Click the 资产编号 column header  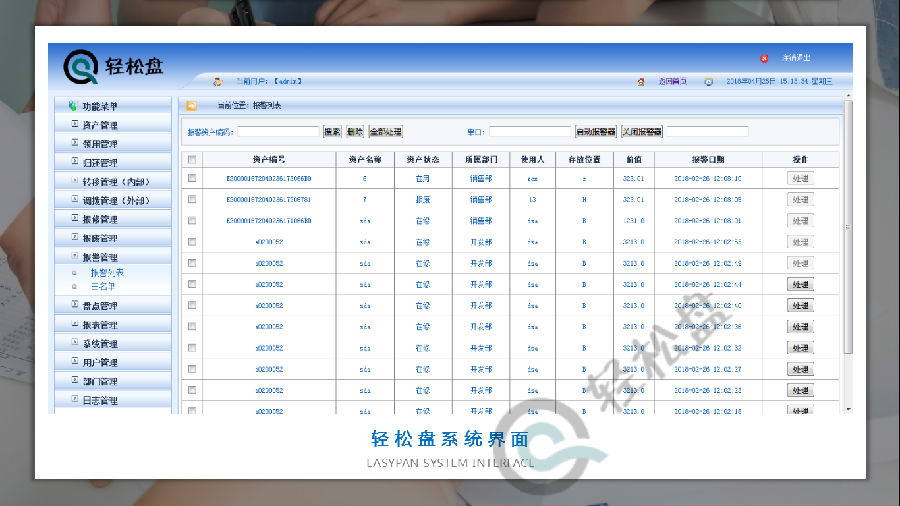click(269, 159)
